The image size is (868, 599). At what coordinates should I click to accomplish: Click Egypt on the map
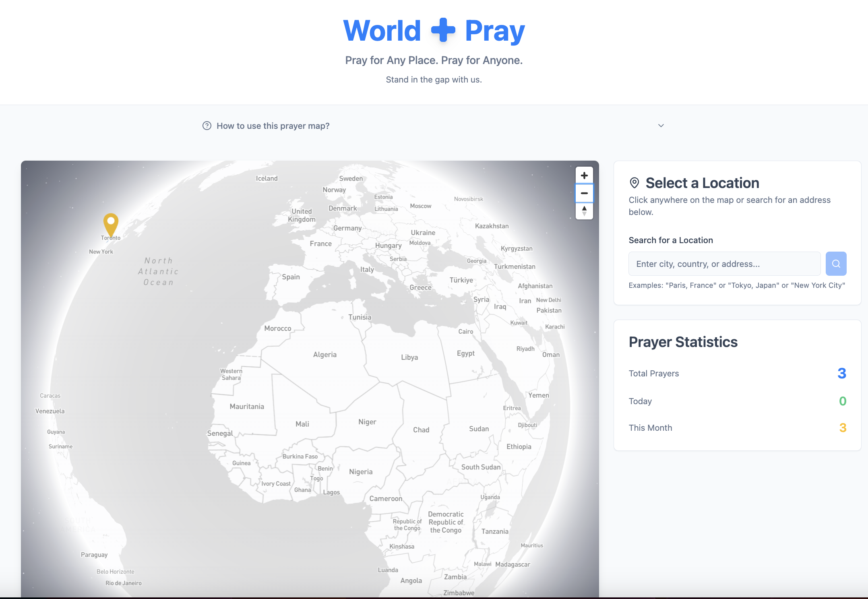pos(466,353)
